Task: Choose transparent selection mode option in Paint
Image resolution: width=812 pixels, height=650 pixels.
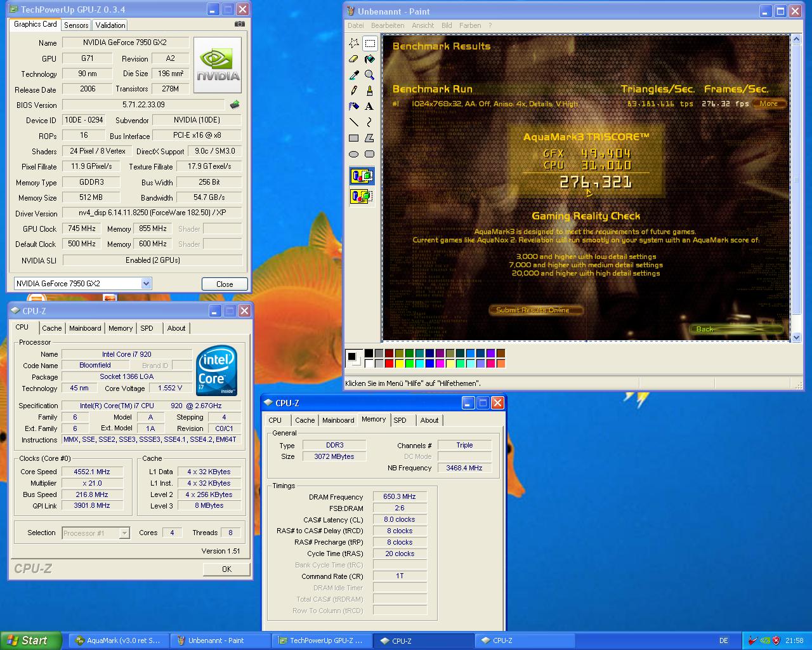Action: pos(362,196)
